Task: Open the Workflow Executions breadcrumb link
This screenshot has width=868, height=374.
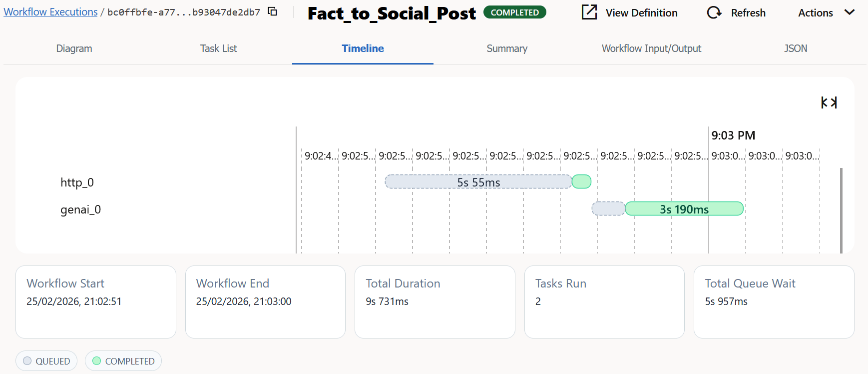Action: (50, 12)
